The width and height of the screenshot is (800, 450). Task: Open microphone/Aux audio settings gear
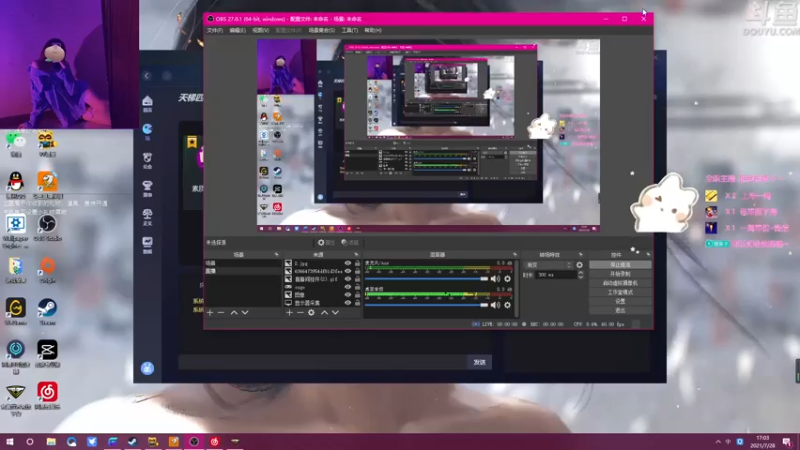tap(507, 279)
